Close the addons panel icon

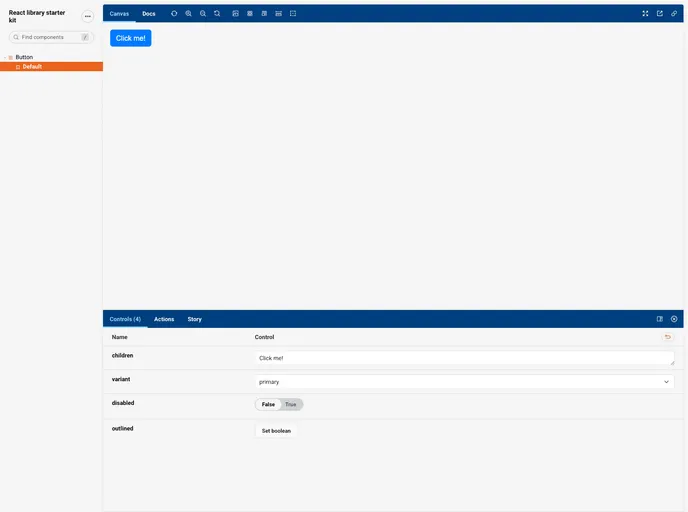tap(674, 319)
